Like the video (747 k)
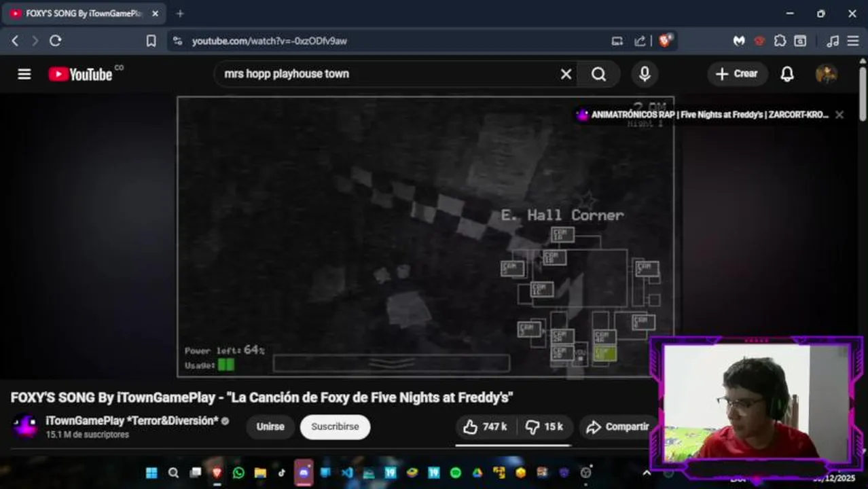This screenshot has height=489, width=868. 486,427
